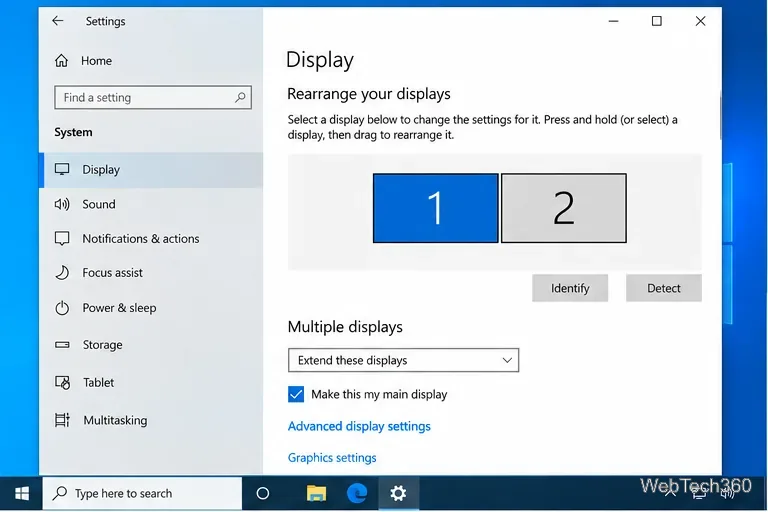Click the Sound speaker icon

tap(62, 204)
